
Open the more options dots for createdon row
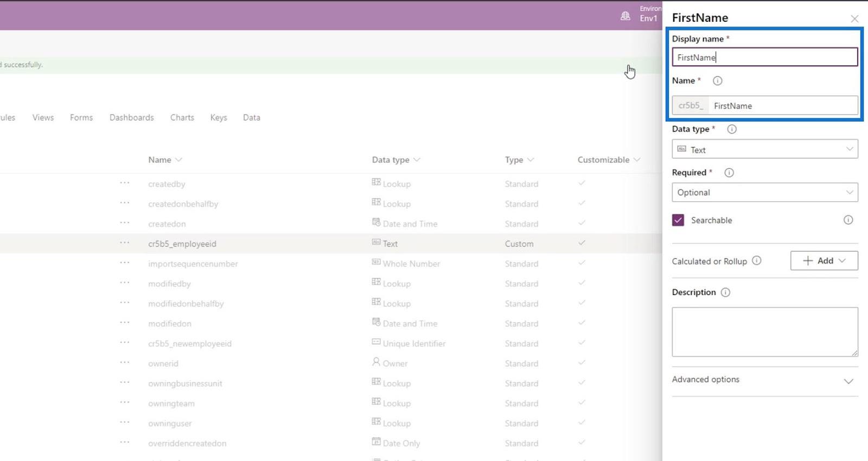[x=125, y=223]
